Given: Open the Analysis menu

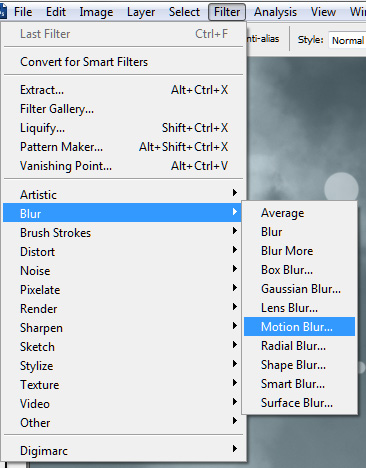Looking at the screenshot, I should click(x=275, y=12).
